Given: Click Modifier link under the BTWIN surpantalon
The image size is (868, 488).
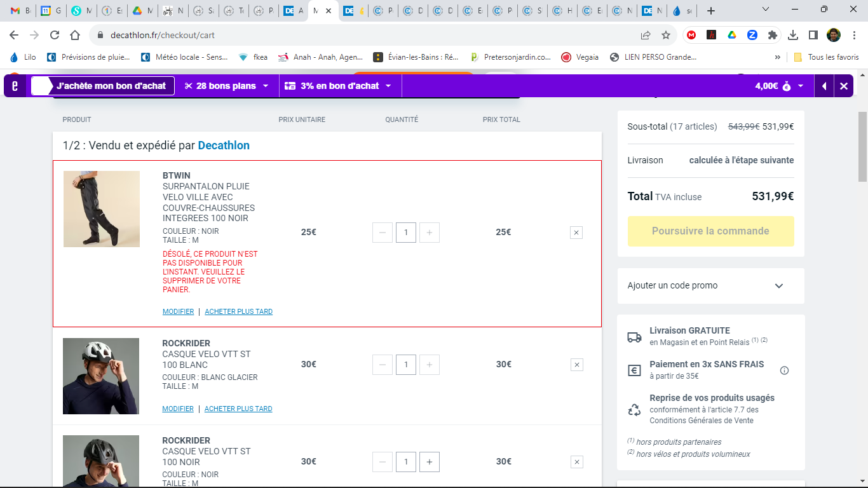Looking at the screenshot, I should click(x=178, y=312).
